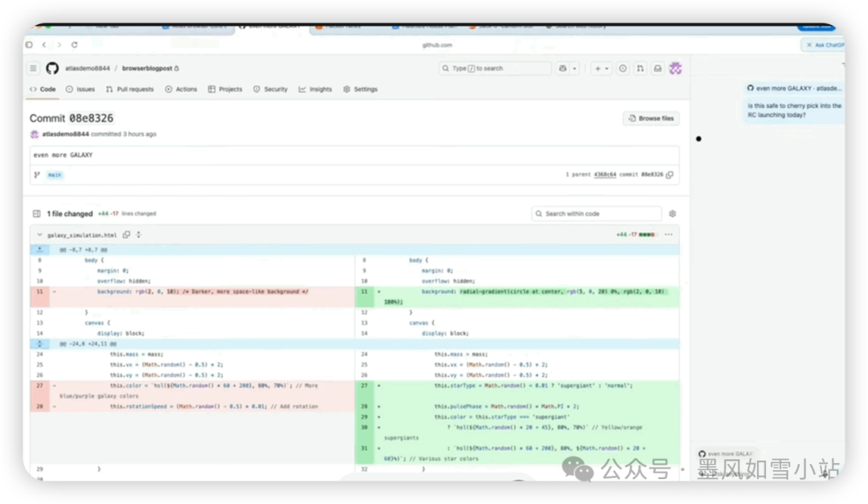This screenshot has width=868, height=504.
Task: Open the notifications inbox icon
Action: [x=657, y=69]
